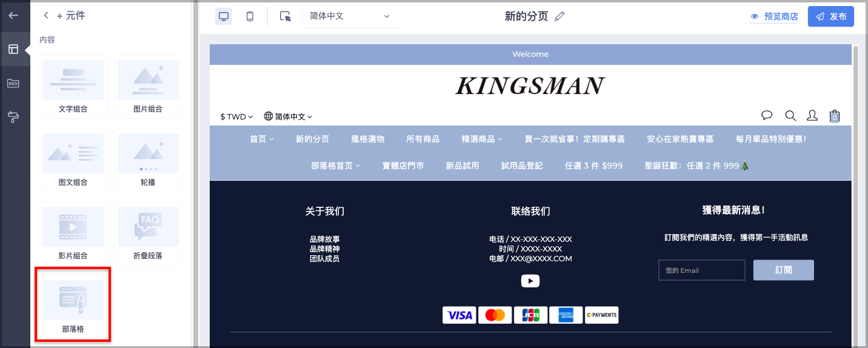Click the 团队成员 footer link
Viewport: 868px width, 348px height.
click(324, 258)
